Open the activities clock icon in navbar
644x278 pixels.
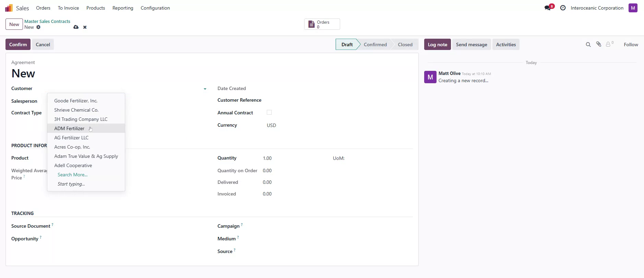563,8
